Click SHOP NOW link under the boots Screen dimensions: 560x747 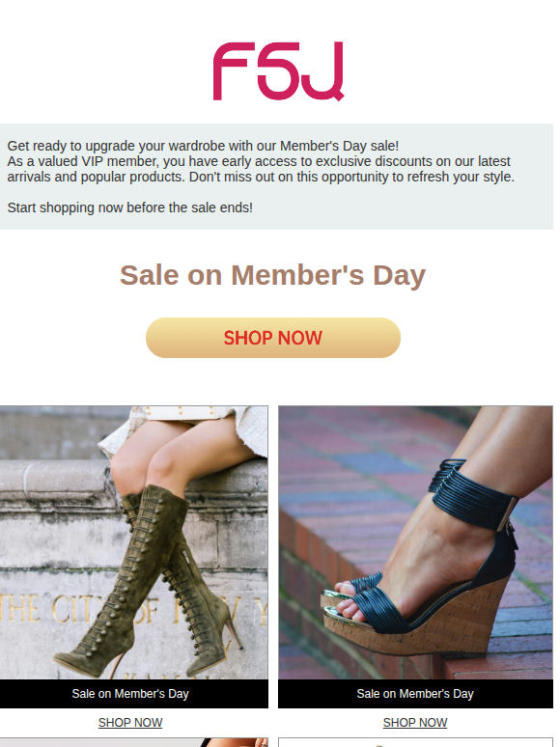[x=130, y=723]
